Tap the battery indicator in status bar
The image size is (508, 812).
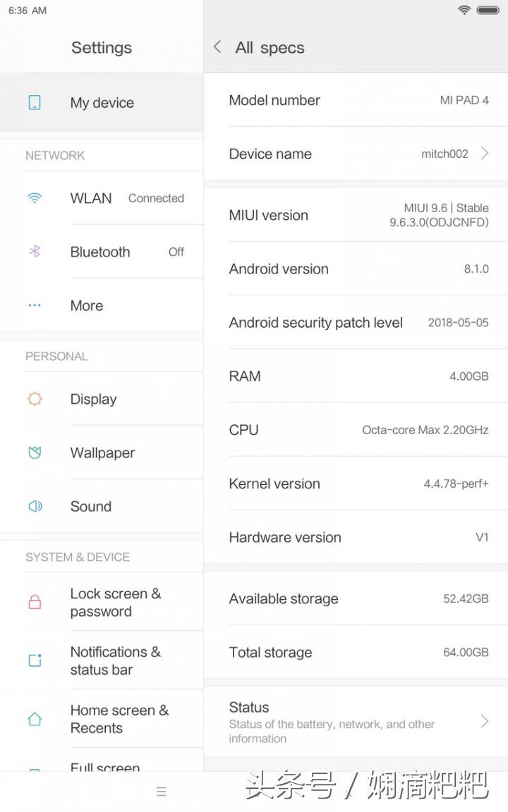click(488, 11)
